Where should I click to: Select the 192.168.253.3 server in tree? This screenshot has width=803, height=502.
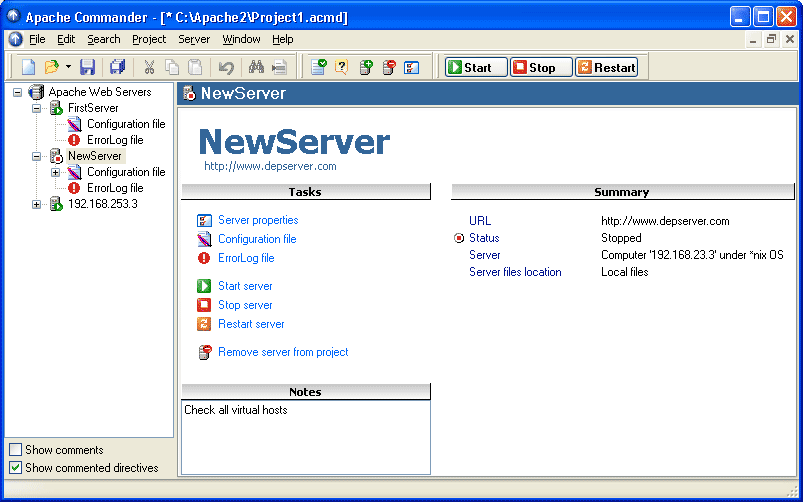point(102,204)
